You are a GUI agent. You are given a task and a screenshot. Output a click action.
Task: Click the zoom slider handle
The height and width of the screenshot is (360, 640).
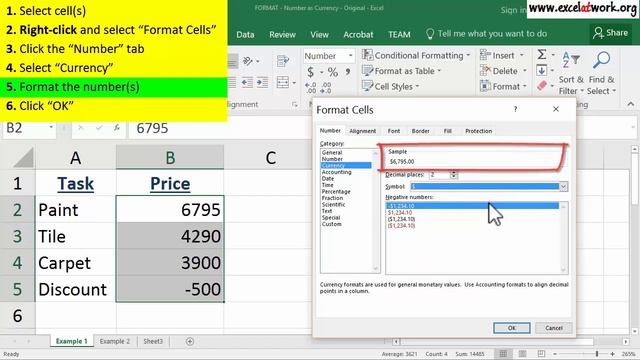click(x=597, y=354)
